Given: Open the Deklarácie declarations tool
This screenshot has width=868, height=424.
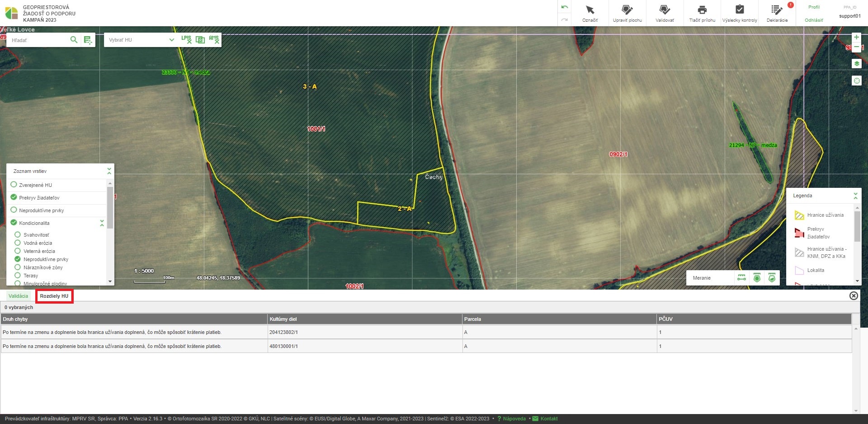Looking at the screenshot, I should coord(777,13).
